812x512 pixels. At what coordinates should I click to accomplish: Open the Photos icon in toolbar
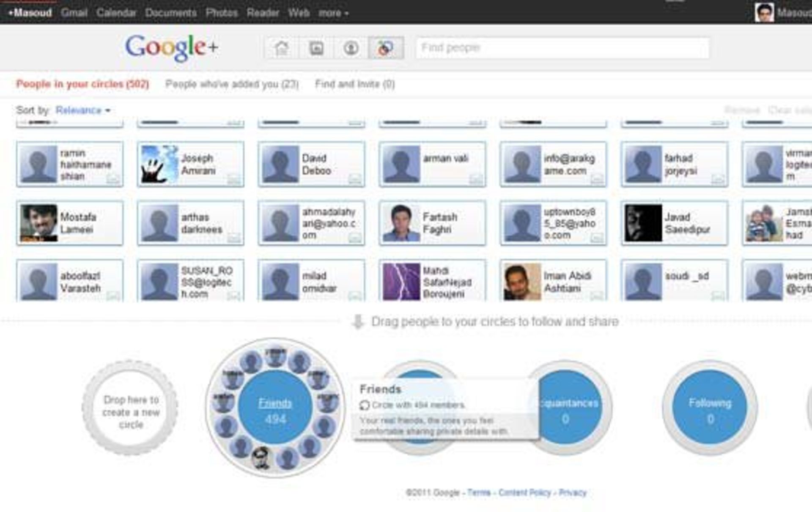tap(316, 48)
